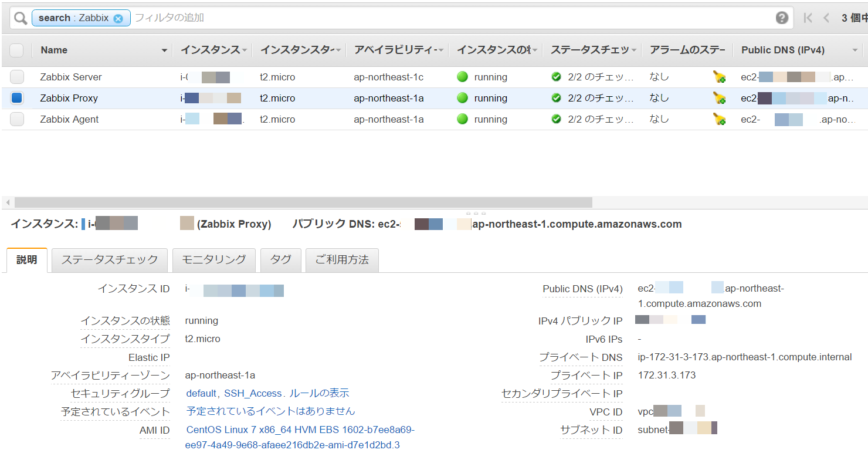This screenshot has width=868, height=453.
Task: Go to first page of results
Action: click(x=808, y=18)
